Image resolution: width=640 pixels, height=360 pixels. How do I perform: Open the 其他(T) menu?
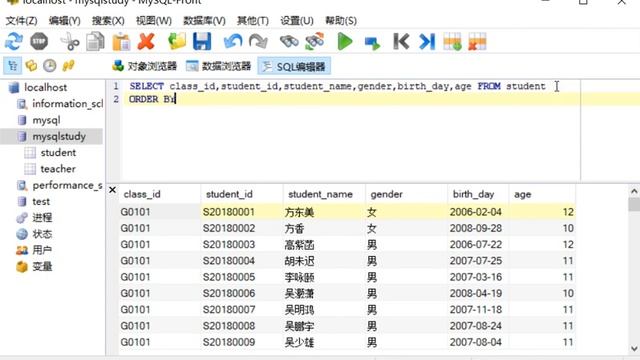pyautogui.click(x=253, y=21)
